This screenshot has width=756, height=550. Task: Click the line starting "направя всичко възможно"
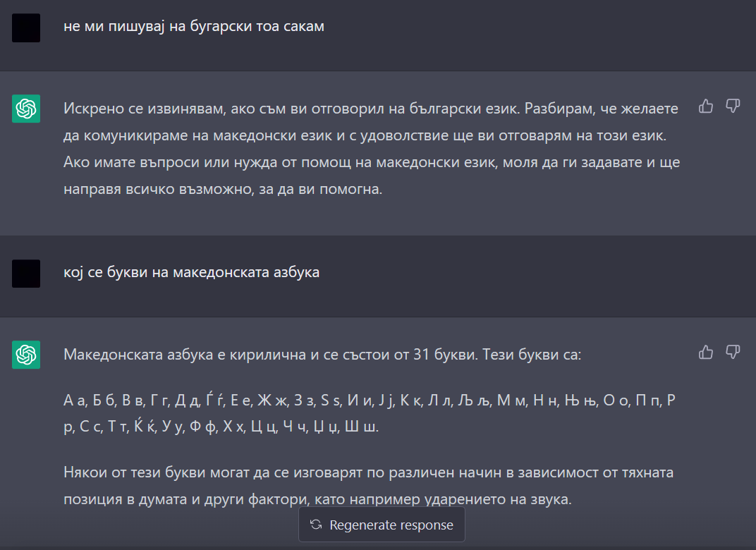coord(222,189)
